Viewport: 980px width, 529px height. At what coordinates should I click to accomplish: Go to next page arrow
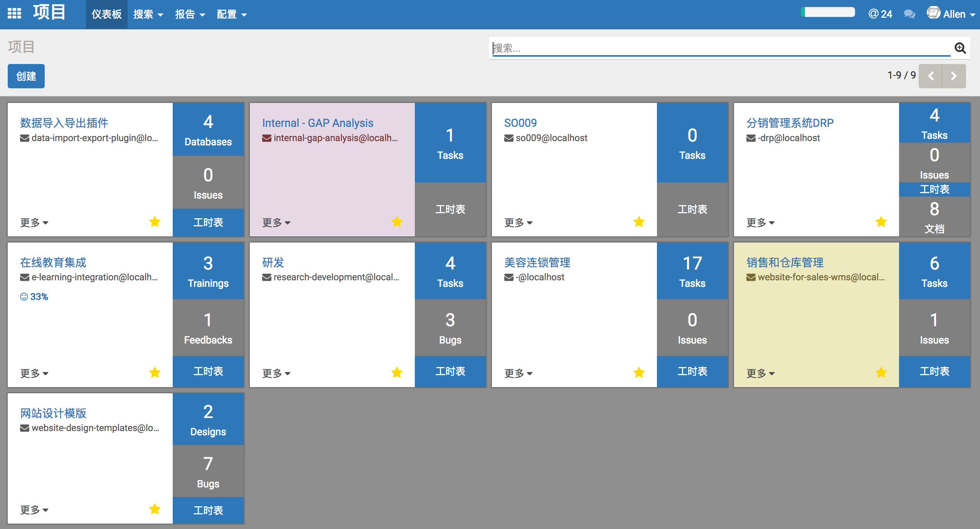[x=954, y=76]
